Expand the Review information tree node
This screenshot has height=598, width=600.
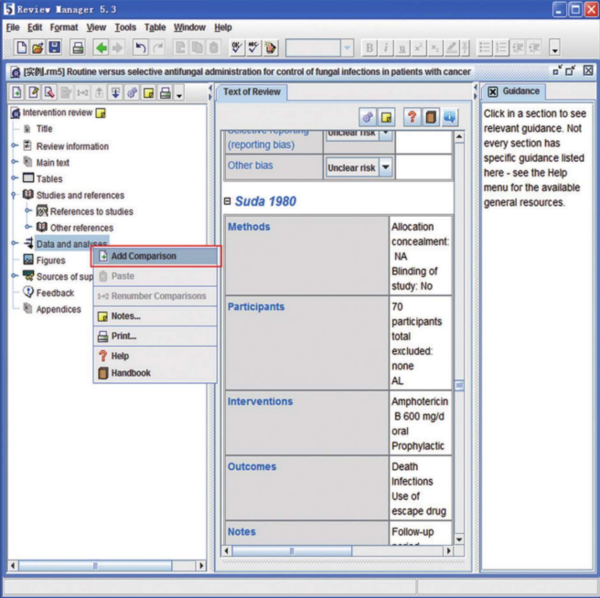[14, 146]
